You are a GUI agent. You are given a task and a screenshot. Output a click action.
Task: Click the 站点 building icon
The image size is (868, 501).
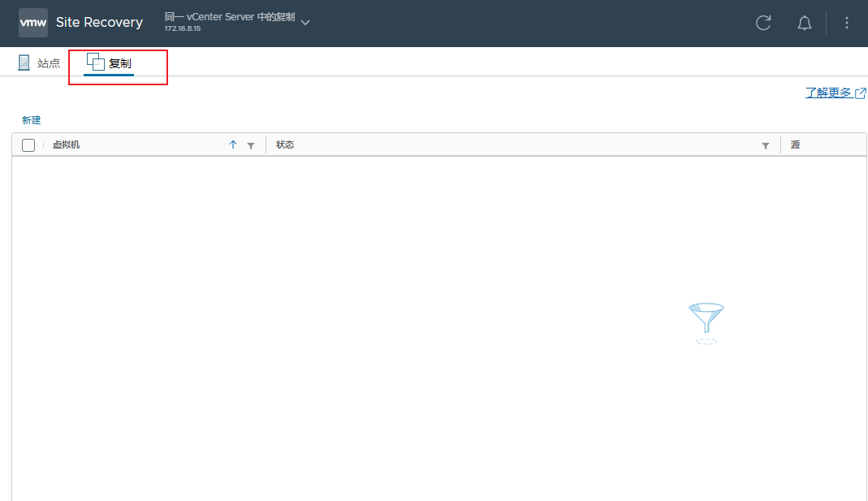click(x=24, y=63)
